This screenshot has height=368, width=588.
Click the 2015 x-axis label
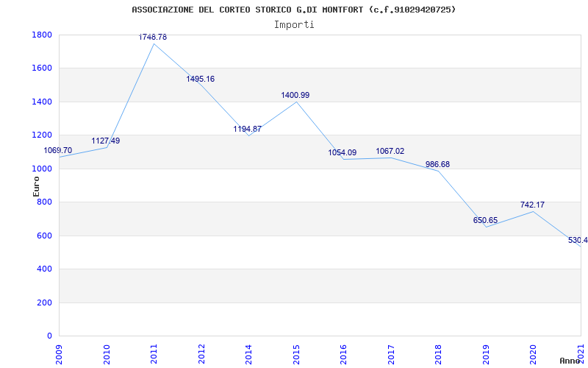[x=296, y=354]
